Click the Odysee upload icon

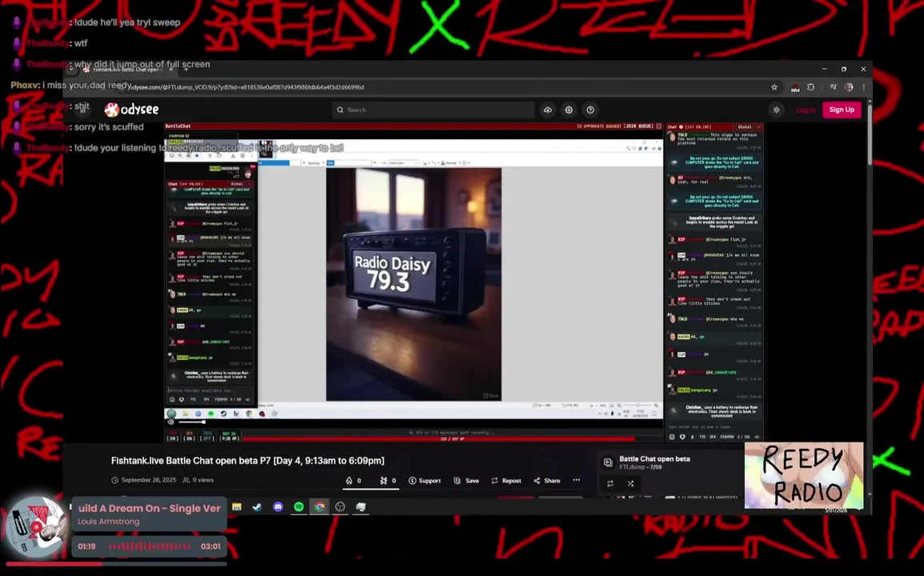click(x=548, y=110)
